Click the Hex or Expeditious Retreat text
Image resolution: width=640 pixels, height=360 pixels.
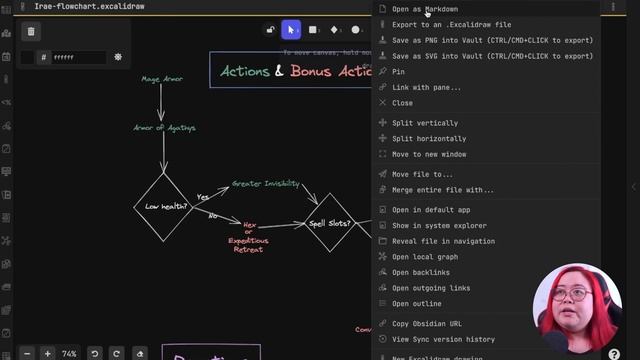pyautogui.click(x=248, y=237)
